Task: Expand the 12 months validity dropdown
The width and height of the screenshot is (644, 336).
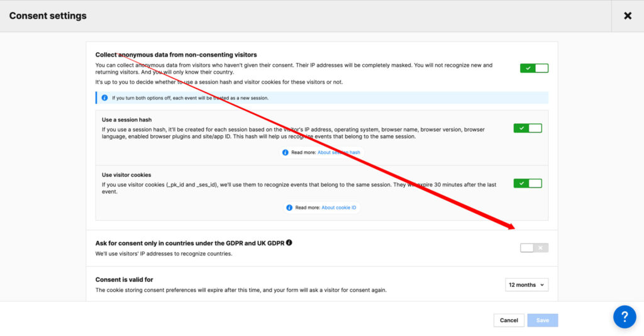Action: coord(526,285)
